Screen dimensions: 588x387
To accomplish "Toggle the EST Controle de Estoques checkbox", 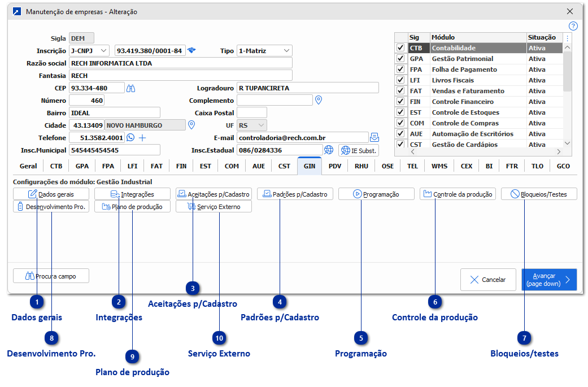I will coord(400,112).
